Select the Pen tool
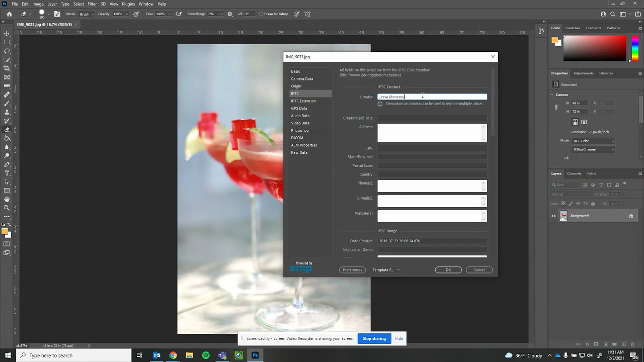This screenshot has width=644, height=362. [x=7, y=164]
